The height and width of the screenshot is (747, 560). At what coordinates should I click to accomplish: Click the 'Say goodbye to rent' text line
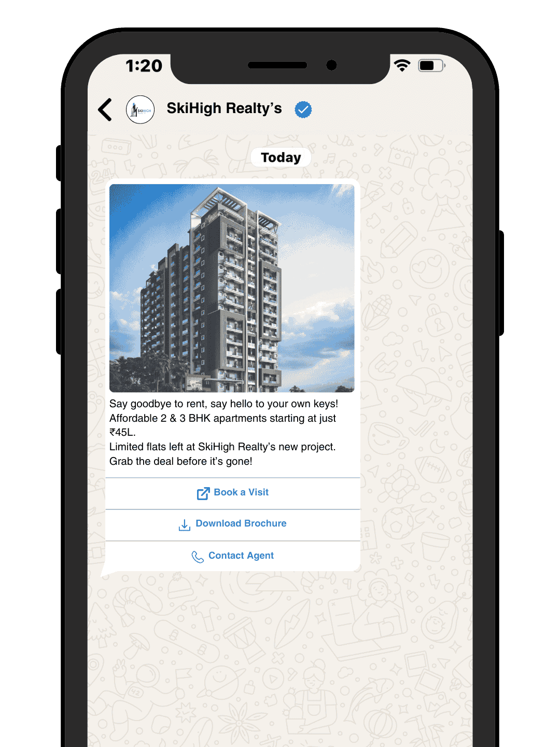(x=223, y=404)
